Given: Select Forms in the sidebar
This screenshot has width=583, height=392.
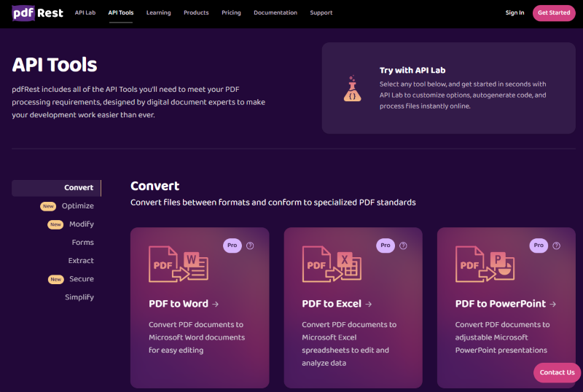Looking at the screenshot, I should tap(82, 242).
